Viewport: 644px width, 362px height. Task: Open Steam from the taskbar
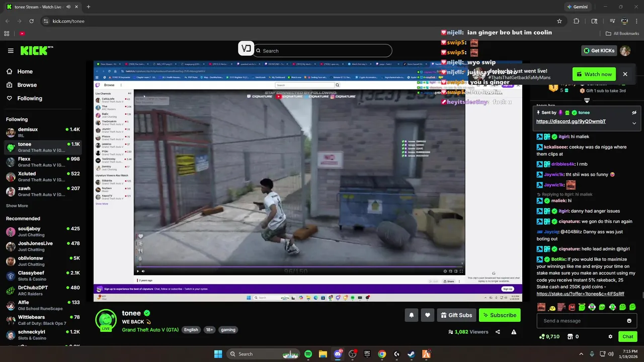(x=411, y=354)
